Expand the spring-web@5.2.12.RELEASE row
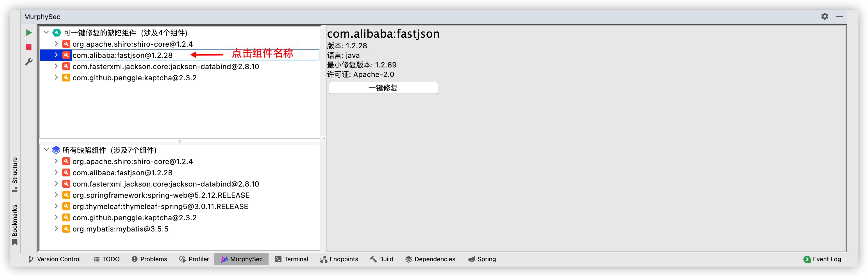868x277 pixels. pos(56,195)
